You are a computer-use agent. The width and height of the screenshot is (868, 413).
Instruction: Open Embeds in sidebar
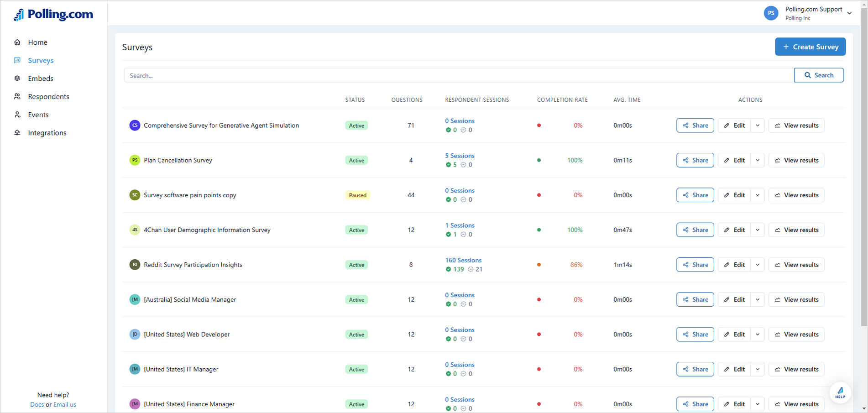point(41,78)
